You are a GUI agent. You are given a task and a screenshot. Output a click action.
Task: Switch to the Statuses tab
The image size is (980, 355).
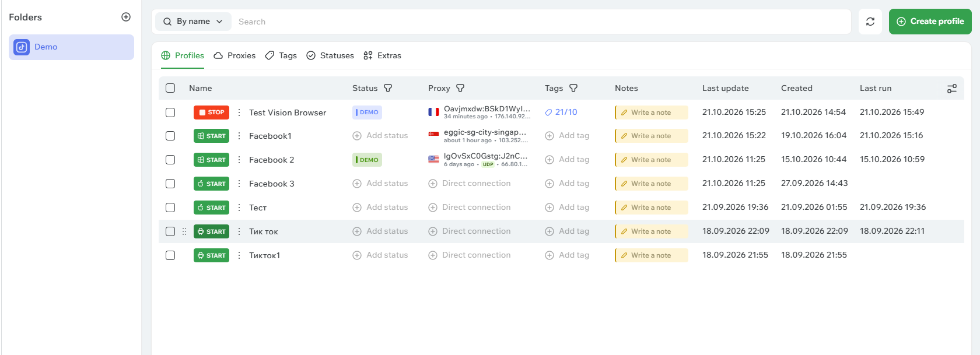[x=330, y=55]
